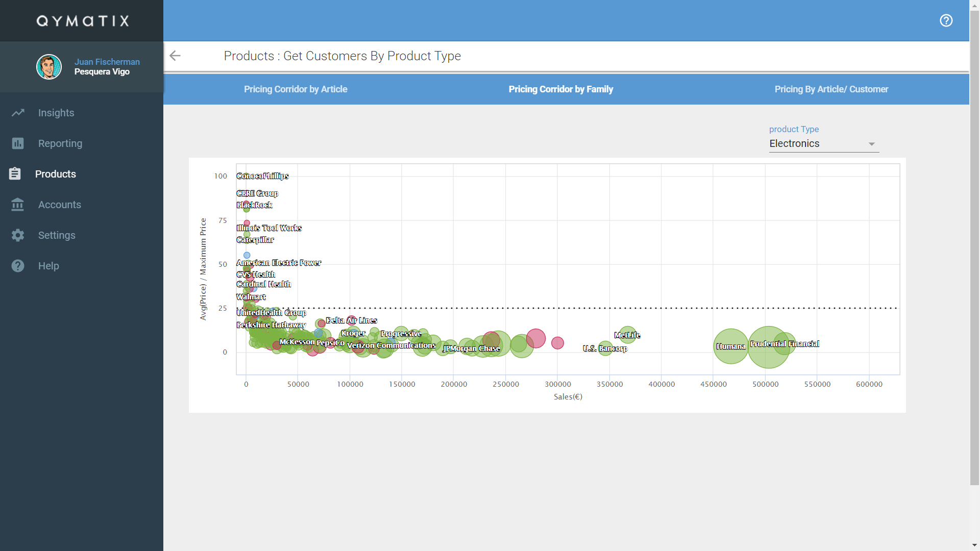Viewport: 980px width, 551px height.
Task: Open the help question mark icon top right
Action: coord(946,20)
